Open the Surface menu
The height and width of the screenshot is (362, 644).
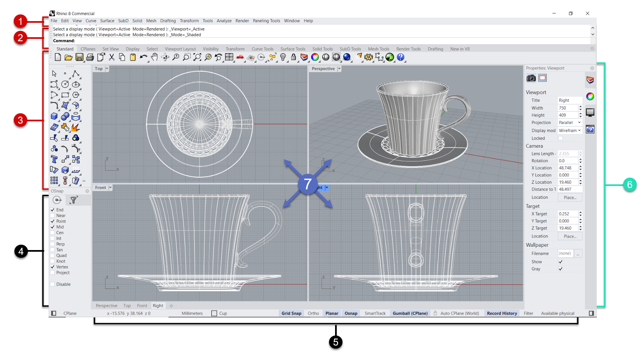coord(107,21)
